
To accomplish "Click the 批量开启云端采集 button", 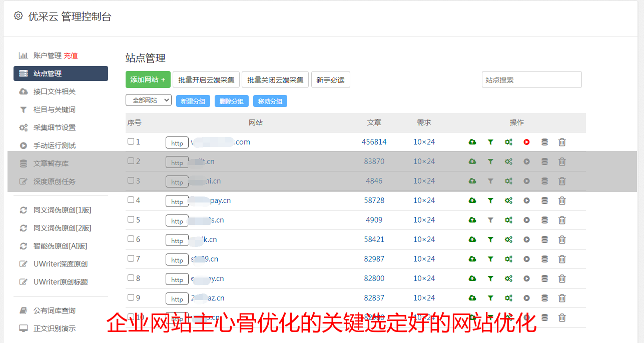I will pyautogui.click(x=206, y=79).
